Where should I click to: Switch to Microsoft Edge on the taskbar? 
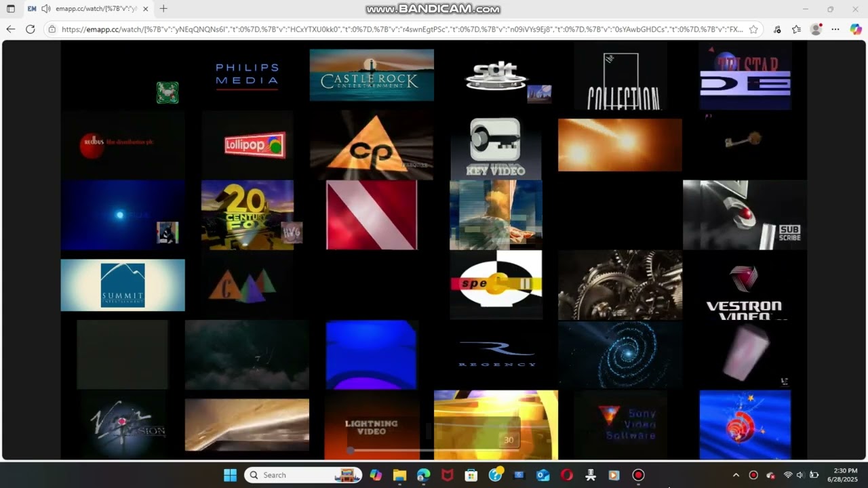423,475
